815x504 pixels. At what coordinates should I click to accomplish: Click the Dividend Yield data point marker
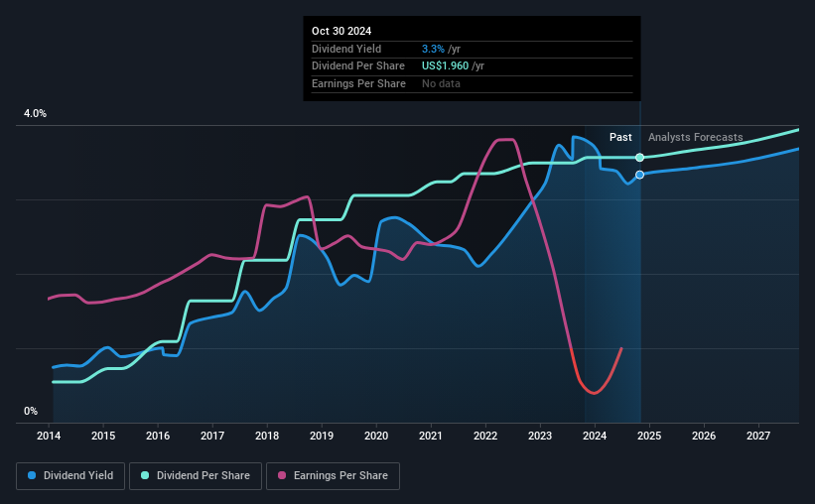(x=640, y=175)
